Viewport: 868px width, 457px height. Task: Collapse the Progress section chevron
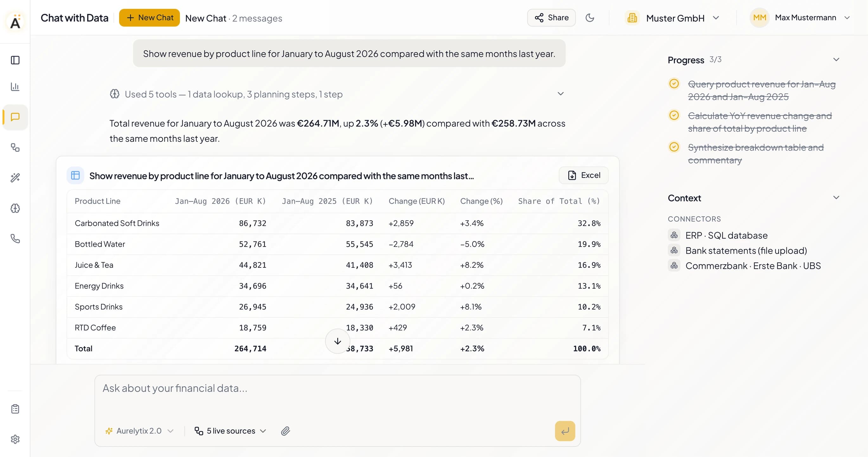coord(836,59)
